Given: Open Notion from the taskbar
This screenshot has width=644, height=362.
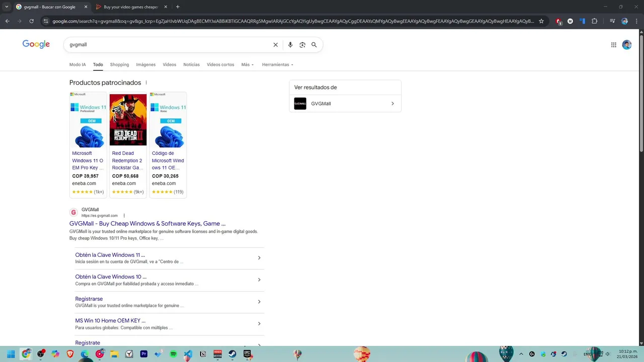Looking at the screenshot, I should 203,354.
